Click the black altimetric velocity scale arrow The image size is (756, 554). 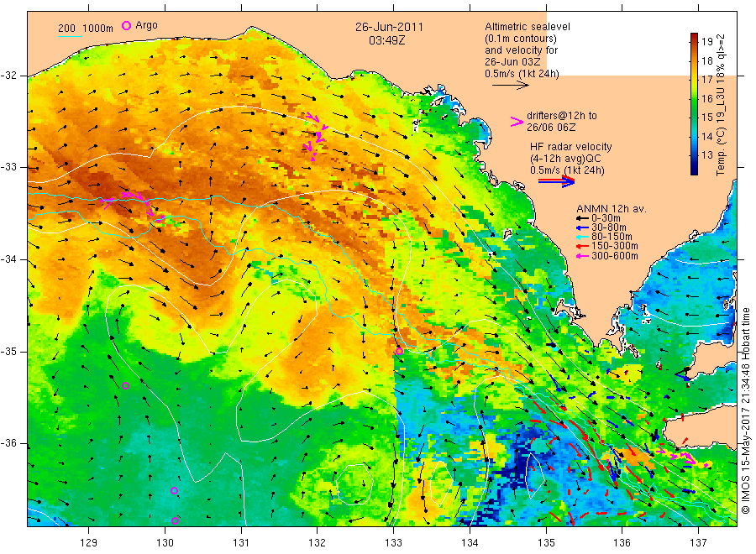point(511,86)
